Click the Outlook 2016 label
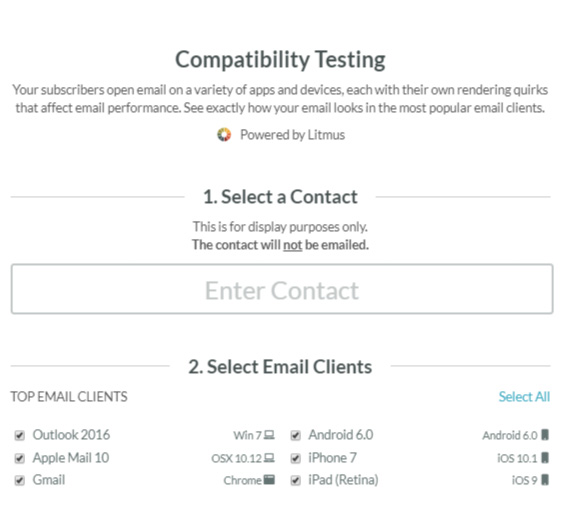The image size is (568, 505). pos(71,434)
